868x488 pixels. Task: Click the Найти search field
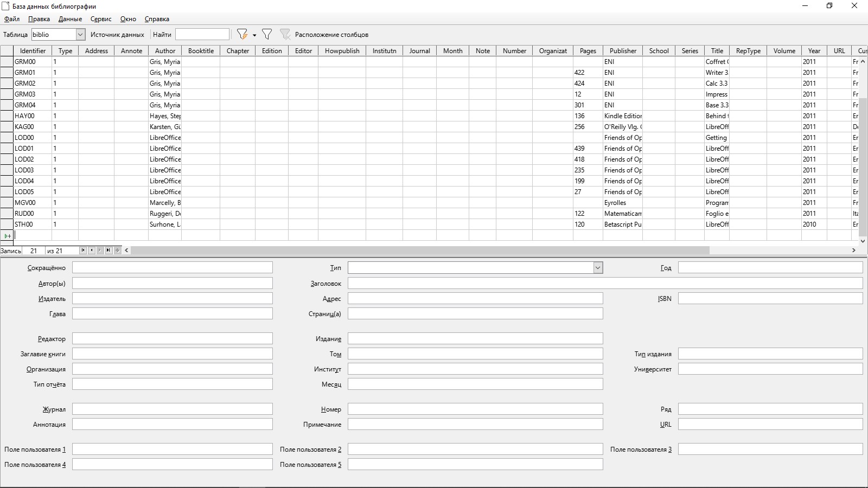click(202, 35)
